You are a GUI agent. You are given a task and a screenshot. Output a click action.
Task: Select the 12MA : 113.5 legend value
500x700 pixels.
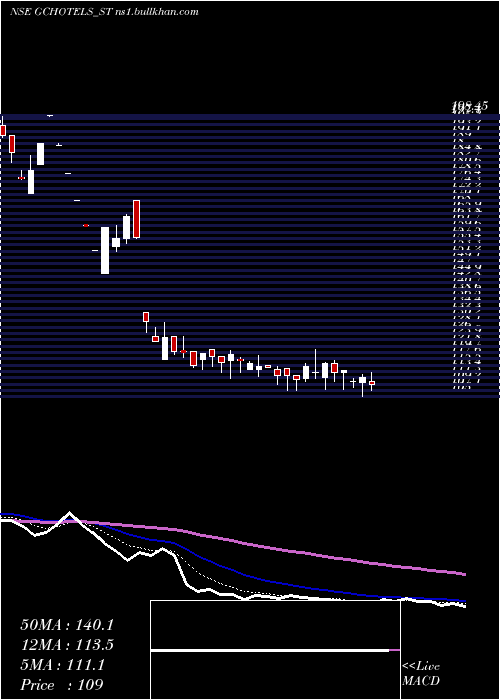tap(67, 645)
